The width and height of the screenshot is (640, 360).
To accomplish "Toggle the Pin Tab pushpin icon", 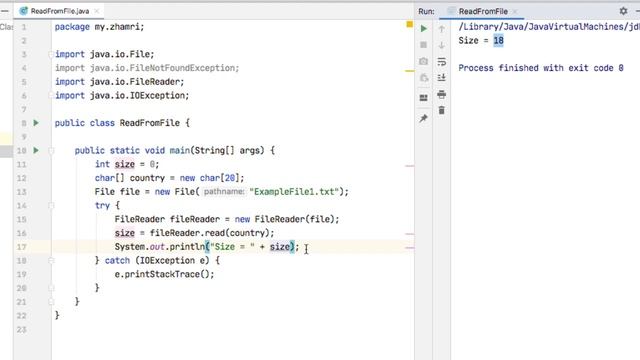I will 424,118.
